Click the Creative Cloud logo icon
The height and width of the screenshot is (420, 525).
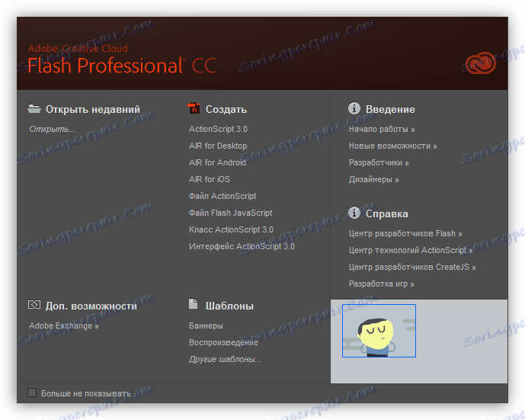click(x=481, y=63)
